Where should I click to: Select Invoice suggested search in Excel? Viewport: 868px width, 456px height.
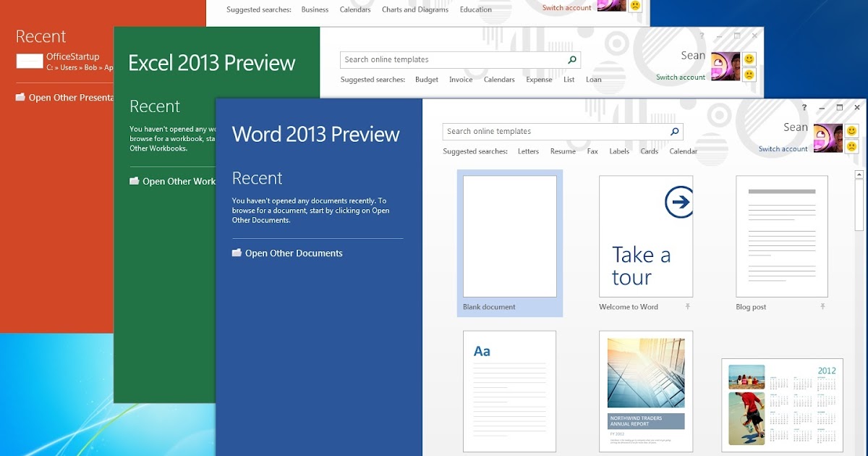(461, 80)
